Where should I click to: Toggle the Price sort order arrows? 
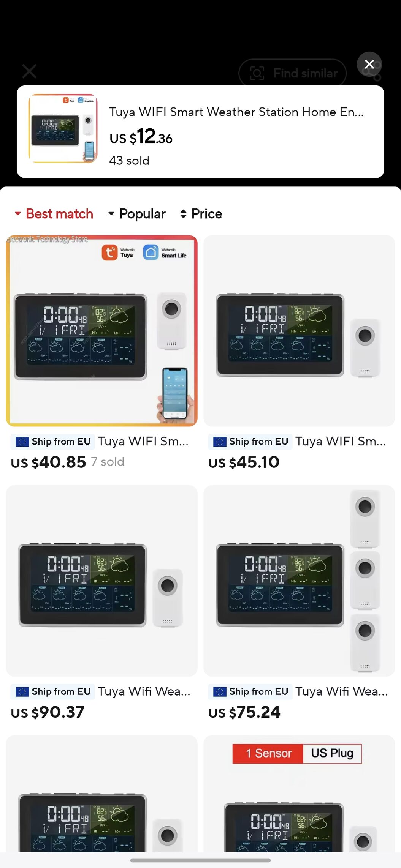coord(201,214)
